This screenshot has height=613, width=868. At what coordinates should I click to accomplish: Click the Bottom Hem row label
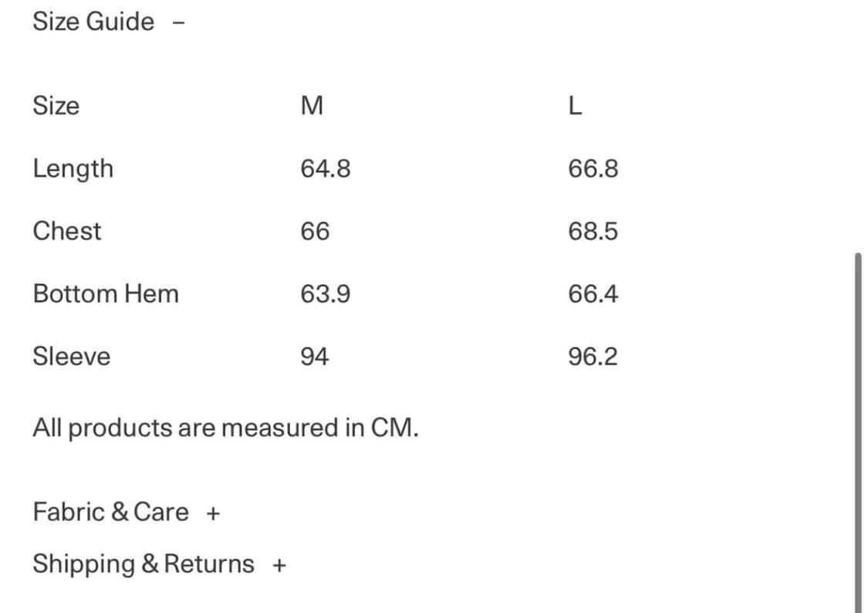[106, 293]
